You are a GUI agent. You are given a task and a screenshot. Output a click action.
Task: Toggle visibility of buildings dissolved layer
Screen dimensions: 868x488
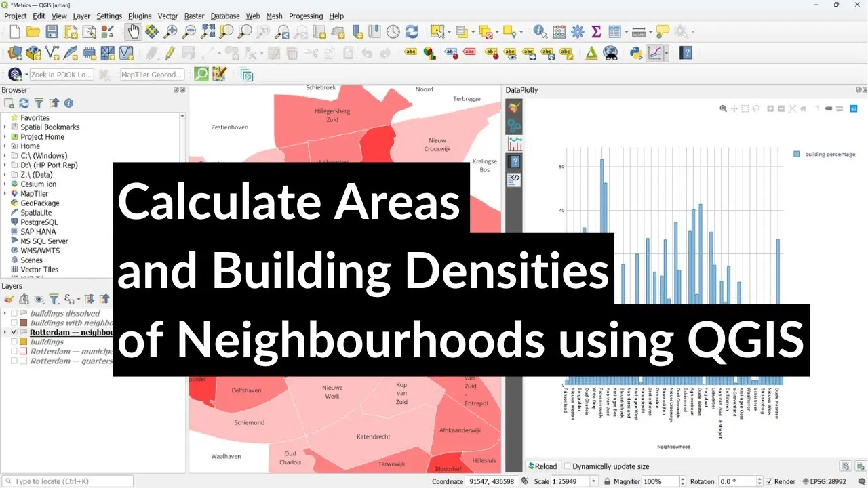pos(14,314)
